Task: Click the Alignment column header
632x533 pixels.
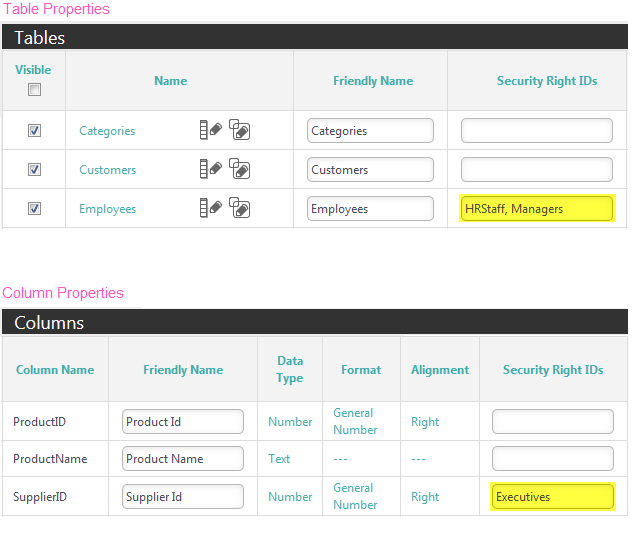Action: click(440, 370)
